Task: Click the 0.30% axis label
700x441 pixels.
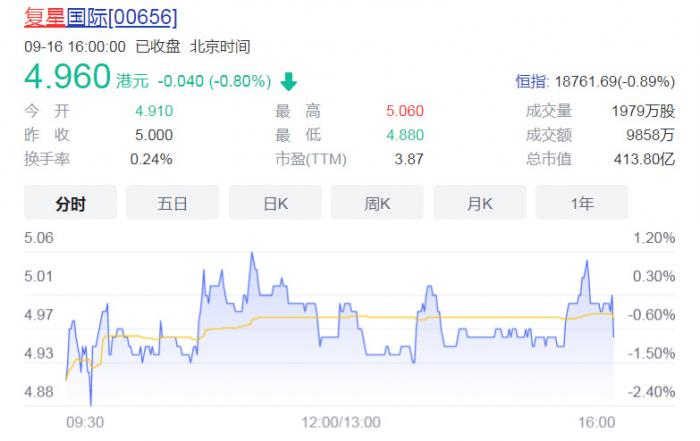Action: (x=654, y=276)
